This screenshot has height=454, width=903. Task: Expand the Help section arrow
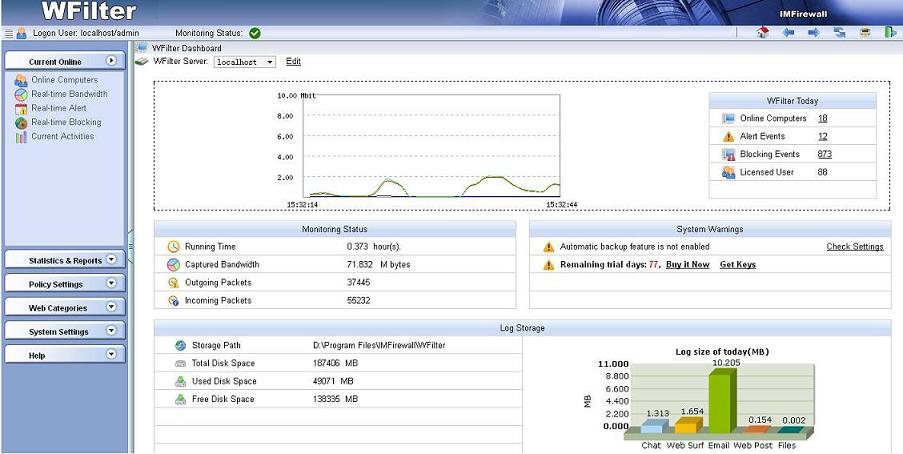point(111,354)
